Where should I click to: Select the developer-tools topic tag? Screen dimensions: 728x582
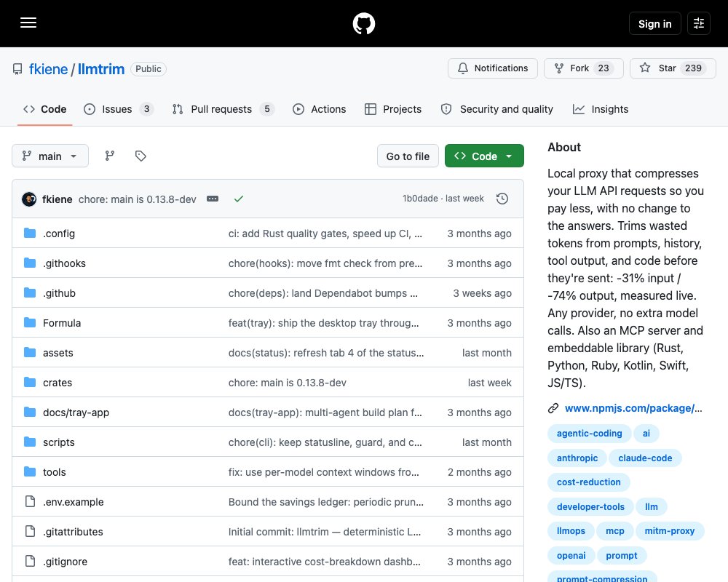[590, 507]
